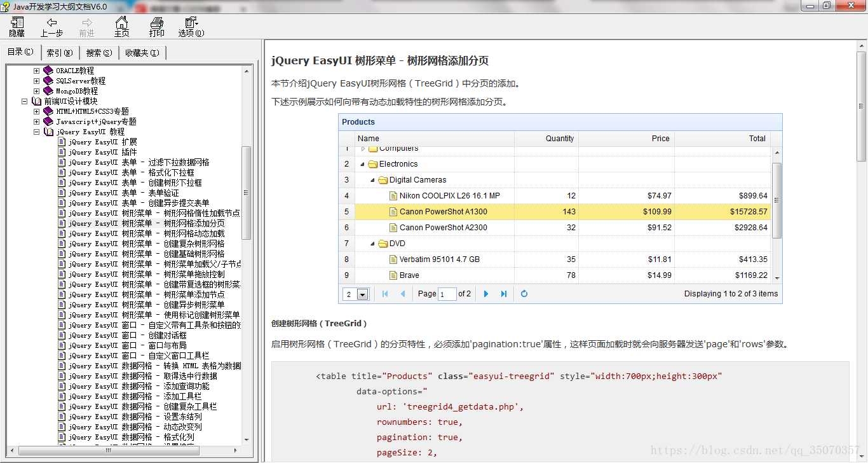The image size is (868, 463).
Task: Expand the SQLServer教程 tree node
Action: coord(36,81)
